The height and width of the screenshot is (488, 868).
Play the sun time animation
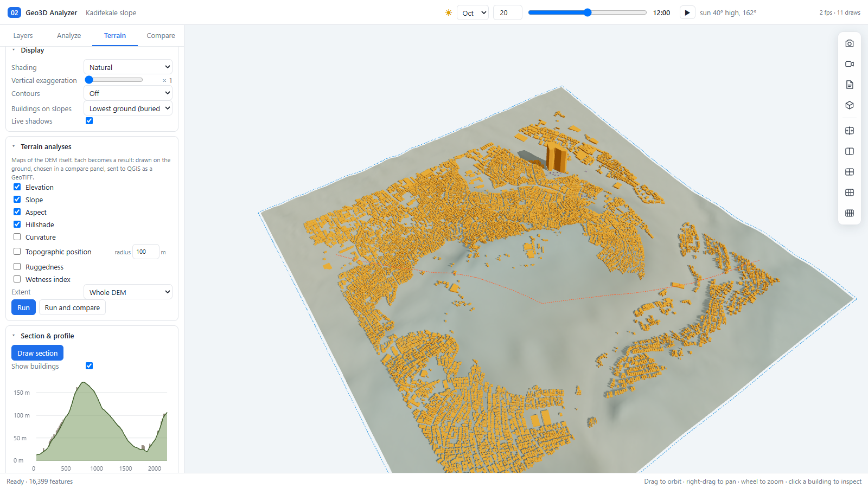[687, 12]
